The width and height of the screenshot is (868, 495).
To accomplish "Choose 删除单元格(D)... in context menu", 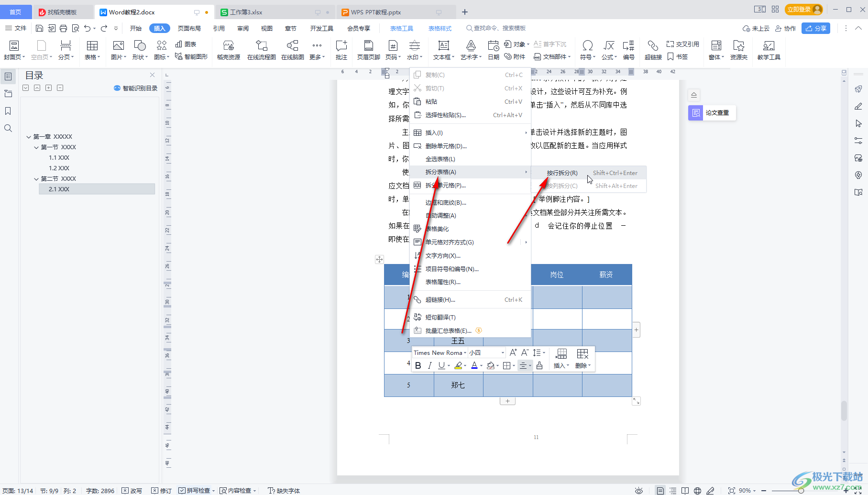I will click(470, 146).
